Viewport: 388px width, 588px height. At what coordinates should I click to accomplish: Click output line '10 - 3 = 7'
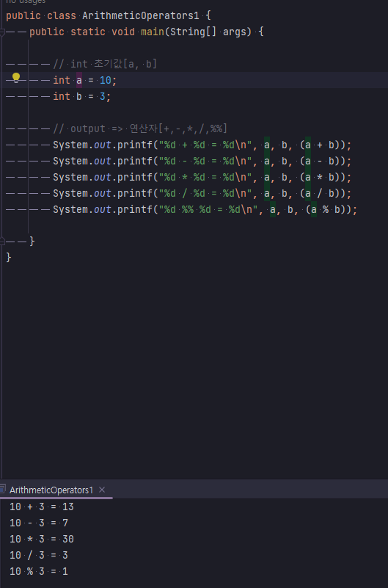pyautogui.click(x=39, y=523)
